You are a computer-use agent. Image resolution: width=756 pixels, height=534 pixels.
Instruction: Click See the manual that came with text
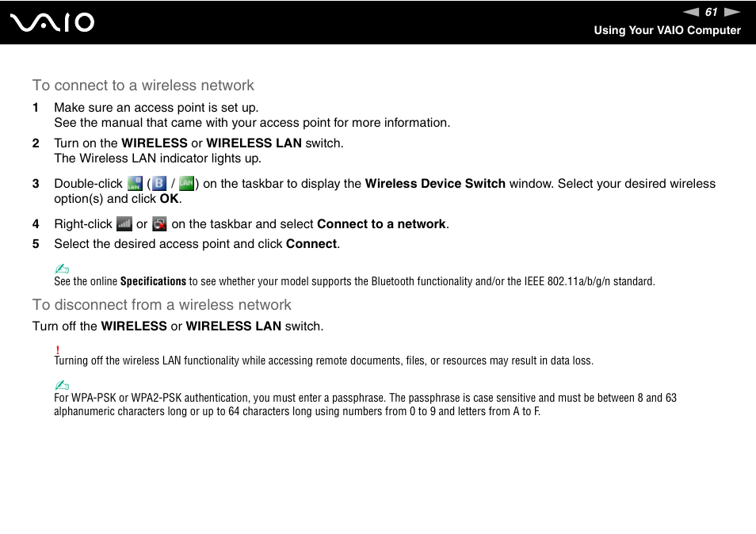coord(252,123)
